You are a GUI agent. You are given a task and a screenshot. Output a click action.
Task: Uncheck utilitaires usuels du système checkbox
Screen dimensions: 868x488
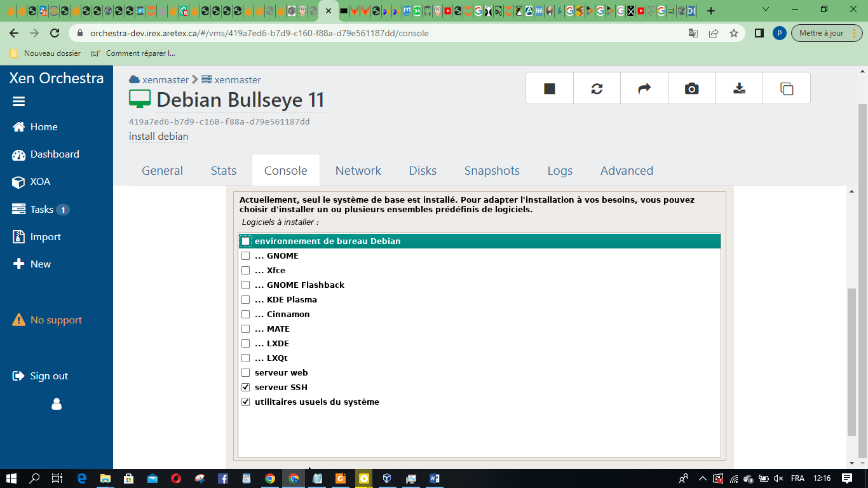pyautogui.click(x=245, y=402)
